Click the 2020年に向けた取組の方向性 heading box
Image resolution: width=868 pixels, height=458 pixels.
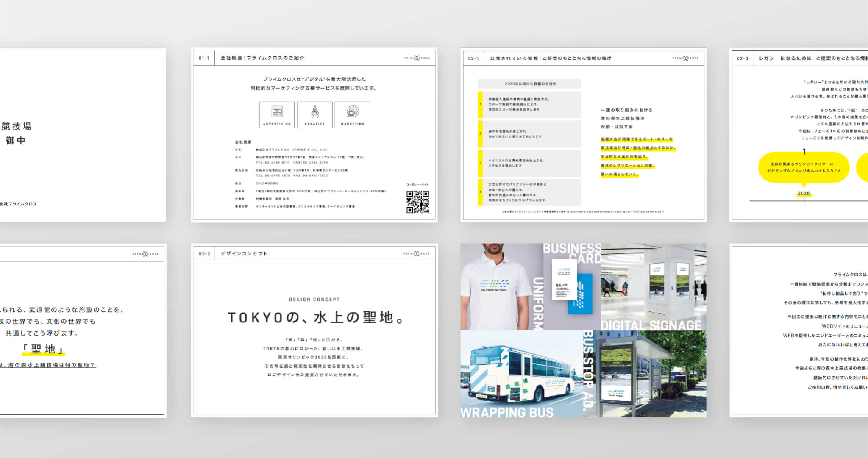529,84
